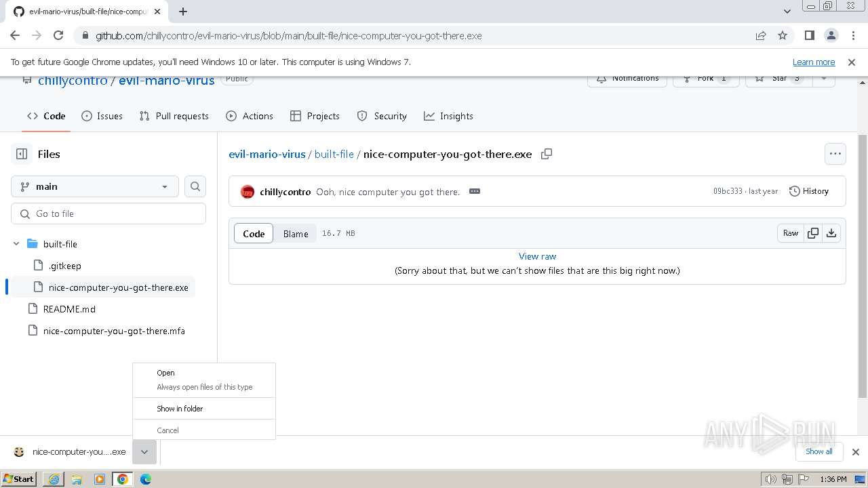Open .gitkeep file
This screenshot has width=868, height=488.
pyautogui.click(x=64, y=266)
